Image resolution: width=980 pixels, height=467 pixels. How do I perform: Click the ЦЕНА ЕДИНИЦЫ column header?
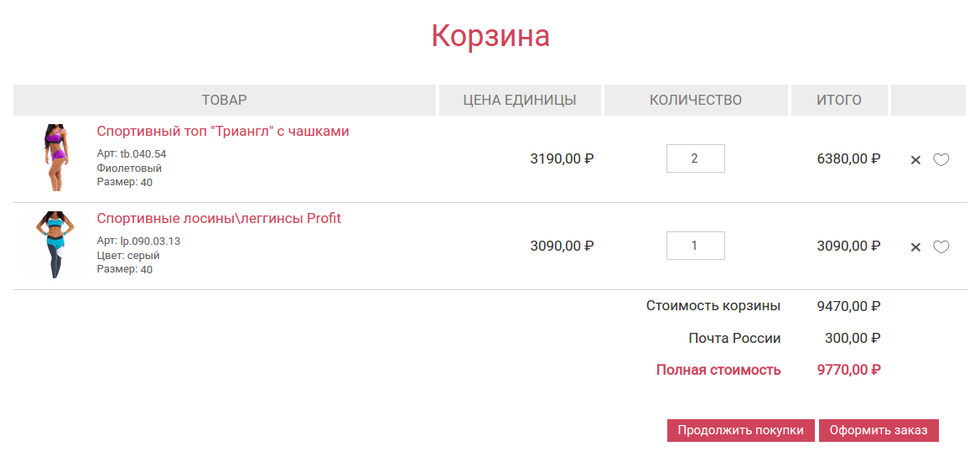(x=520, y=101)
